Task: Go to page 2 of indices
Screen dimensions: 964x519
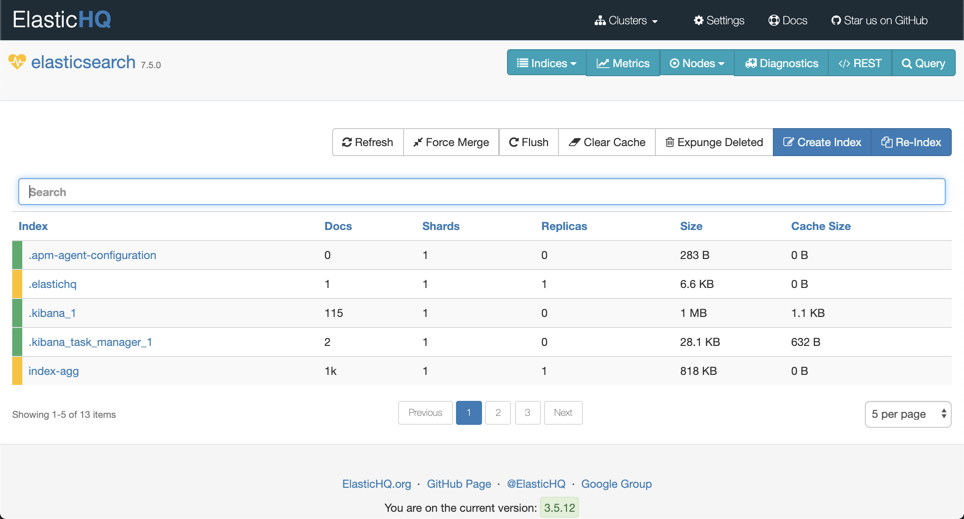Action: coord(498,413)
